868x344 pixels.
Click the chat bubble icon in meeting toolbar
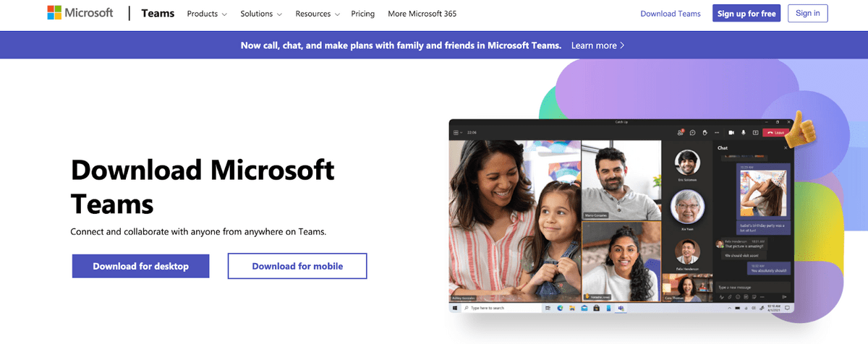692,133
